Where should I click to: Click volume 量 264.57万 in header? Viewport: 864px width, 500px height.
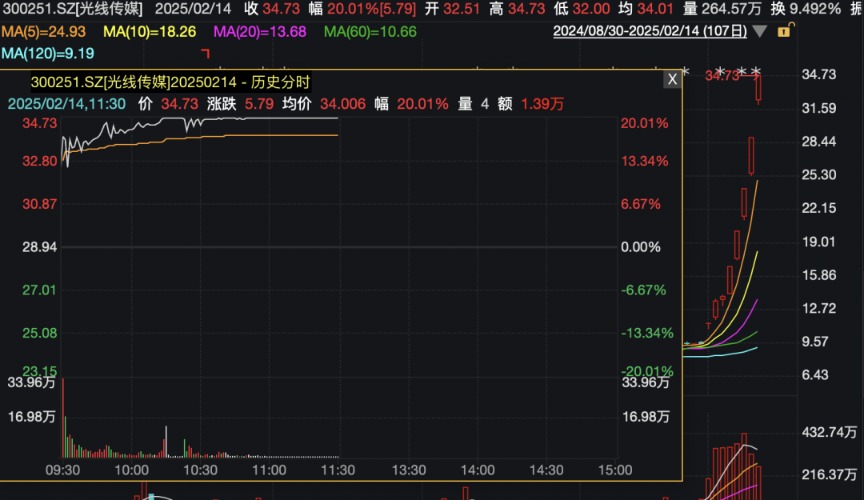[722, 9]
